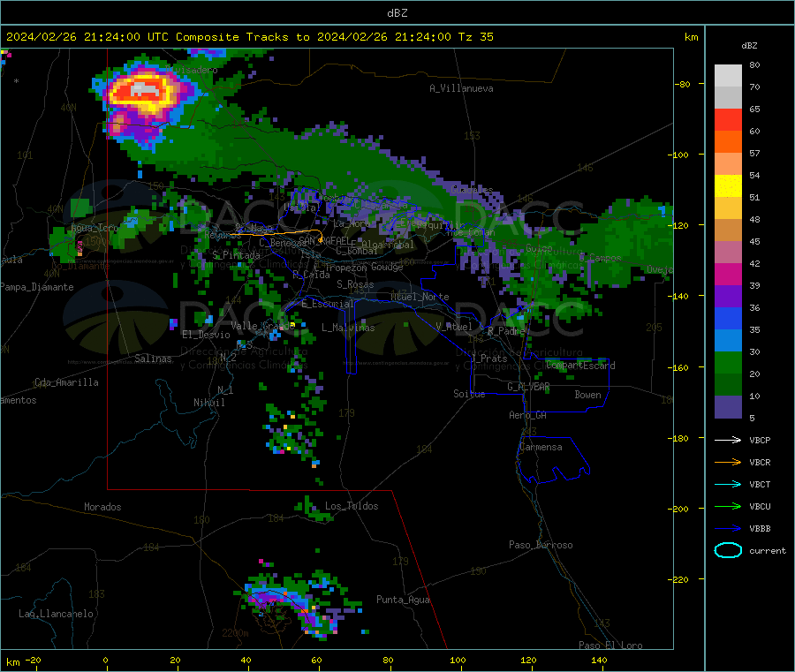Click the 'Tz 35' threshold text
Image resolution: width=795 pixels, height=672 pixels.
[x=475, y=37]
